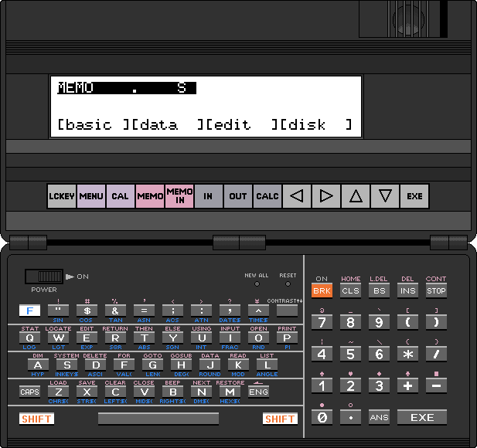Select the pink MEMO key
This screenshot has width=477, height=448.
[150, 196]
